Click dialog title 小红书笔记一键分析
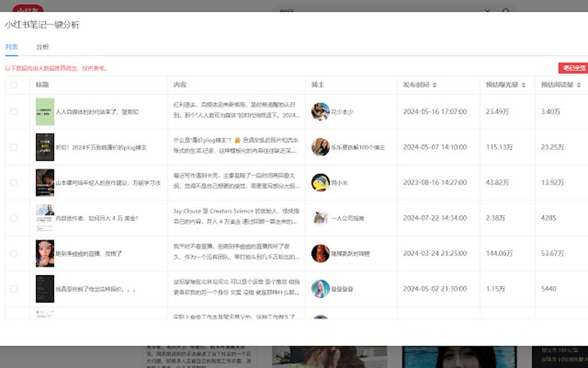Screen dimensions: 588x368 pyautogui.click(x=42, y=25)
